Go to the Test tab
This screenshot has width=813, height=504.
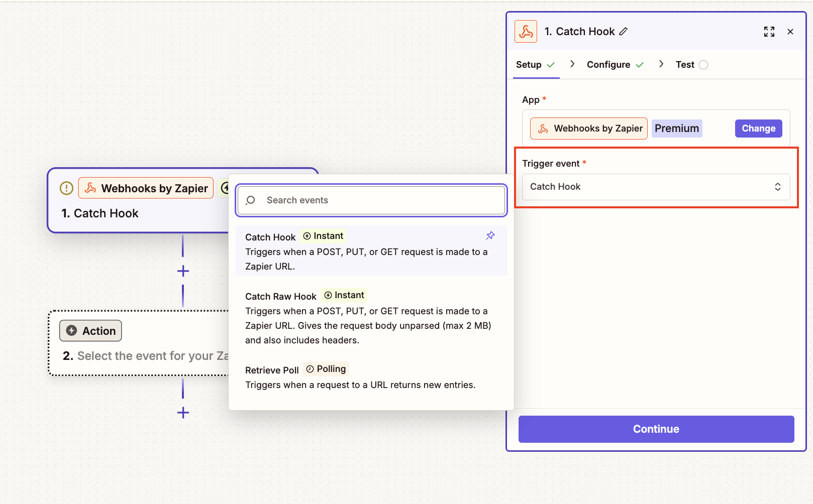tap(692, 65)
